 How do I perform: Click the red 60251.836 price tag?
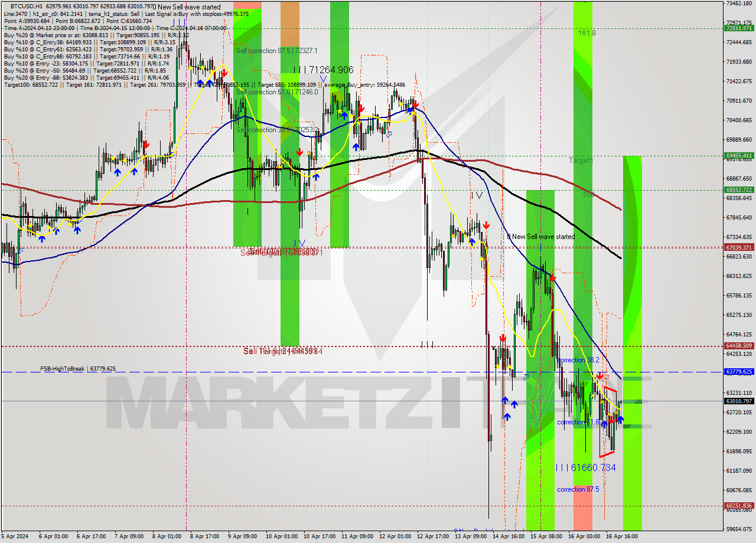point(739,505)
